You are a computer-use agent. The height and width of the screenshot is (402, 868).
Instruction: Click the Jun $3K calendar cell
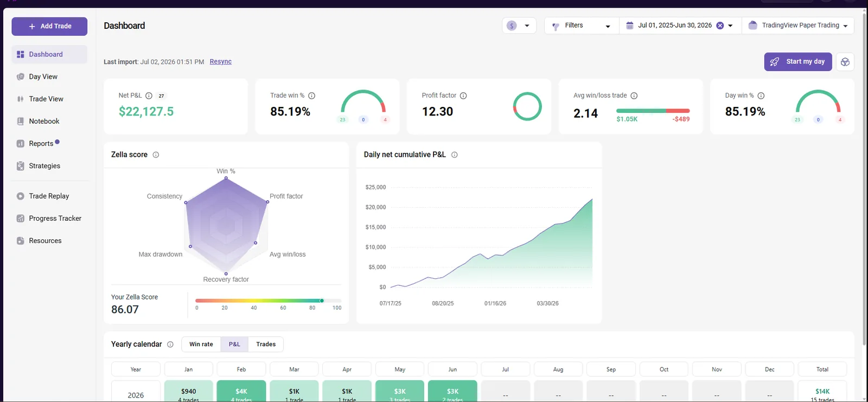tap(452, 391)
